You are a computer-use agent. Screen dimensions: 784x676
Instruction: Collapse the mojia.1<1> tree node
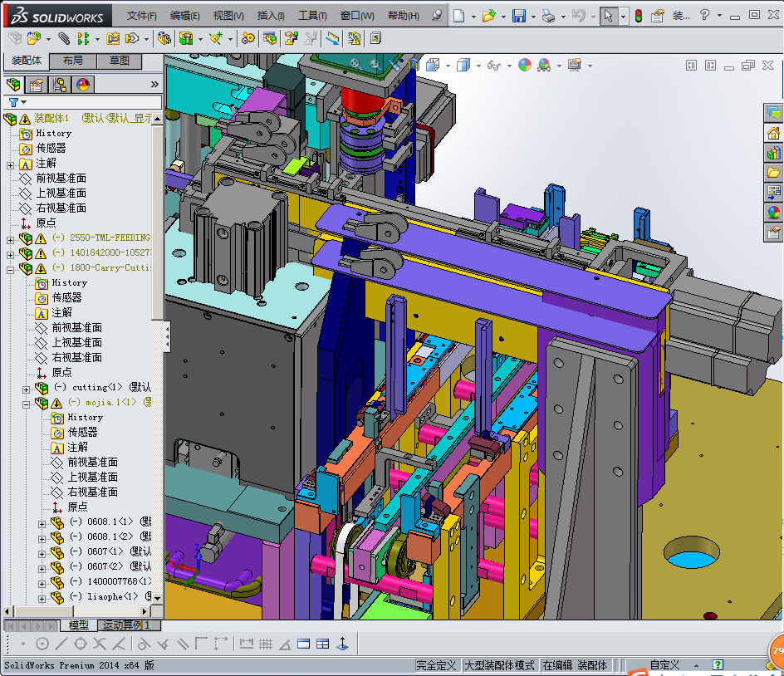tap(26, 403)
